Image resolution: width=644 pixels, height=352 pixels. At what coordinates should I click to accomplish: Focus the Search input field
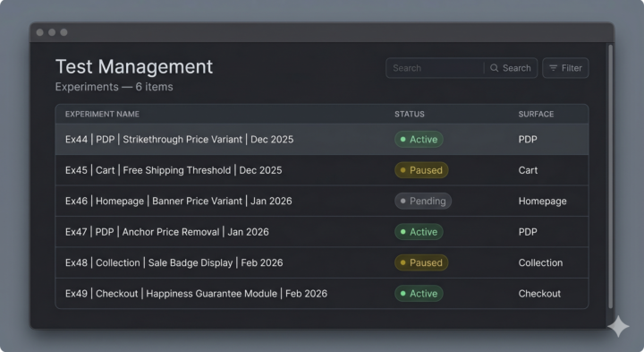pos(435,68)
